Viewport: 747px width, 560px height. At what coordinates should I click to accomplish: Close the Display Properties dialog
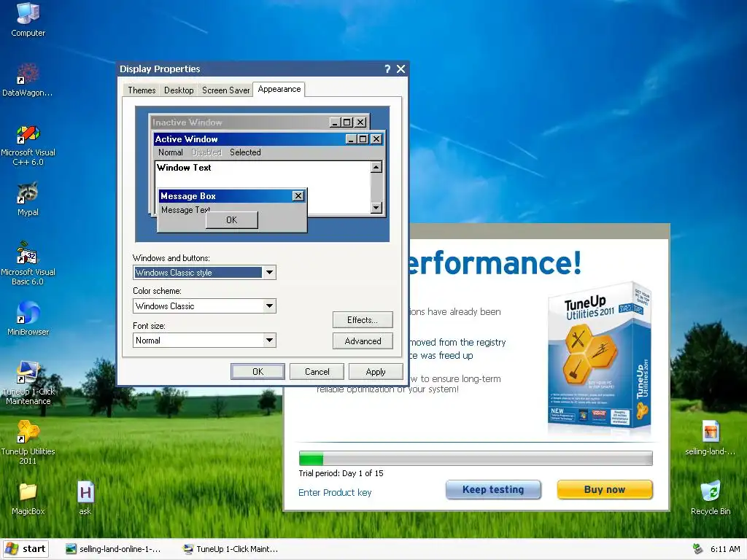coord(401,69)
